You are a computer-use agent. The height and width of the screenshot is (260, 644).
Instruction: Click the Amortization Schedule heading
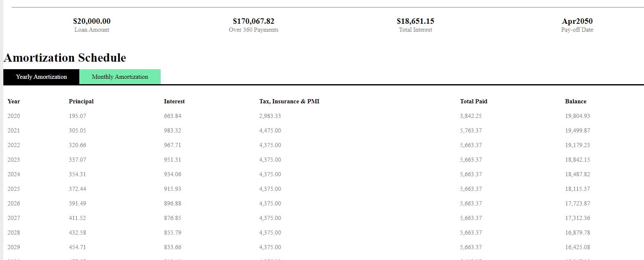tap(65, 57)
